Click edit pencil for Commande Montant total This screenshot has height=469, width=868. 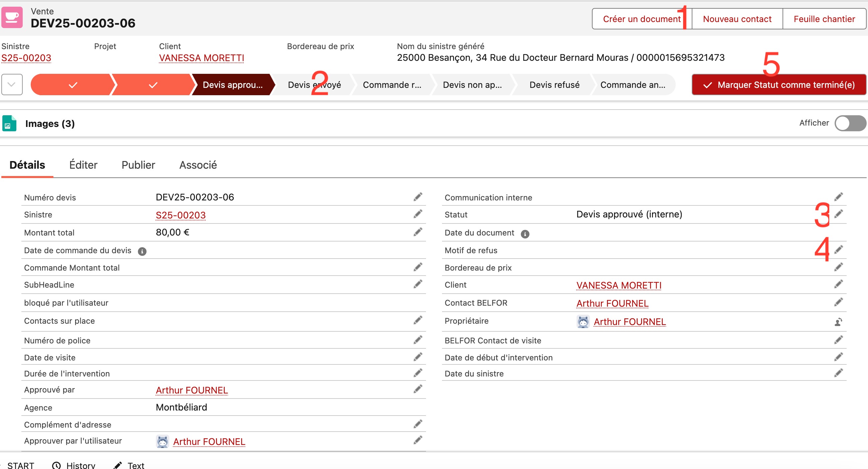pos(418,267)
